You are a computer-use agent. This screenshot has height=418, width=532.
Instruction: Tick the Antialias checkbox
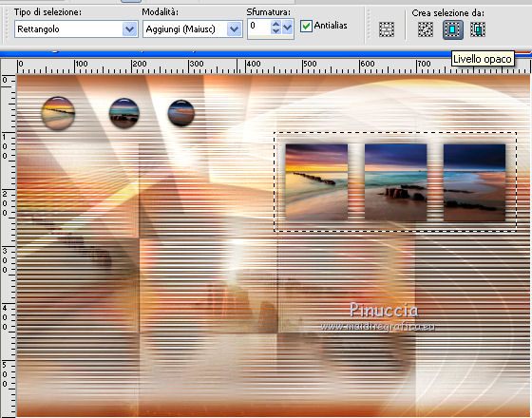click(x=306, y=27)
